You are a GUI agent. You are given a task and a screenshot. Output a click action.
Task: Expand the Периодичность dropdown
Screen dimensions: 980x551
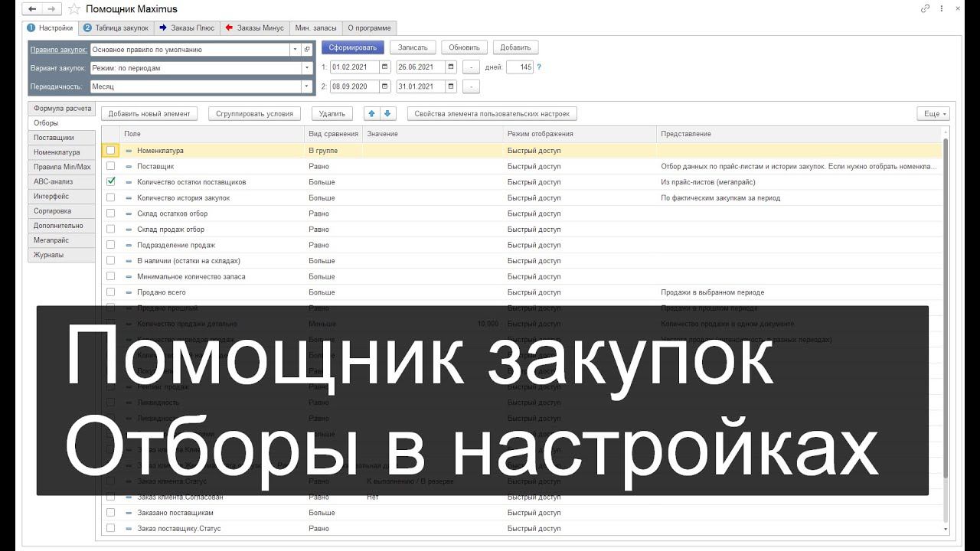[307, 86]
